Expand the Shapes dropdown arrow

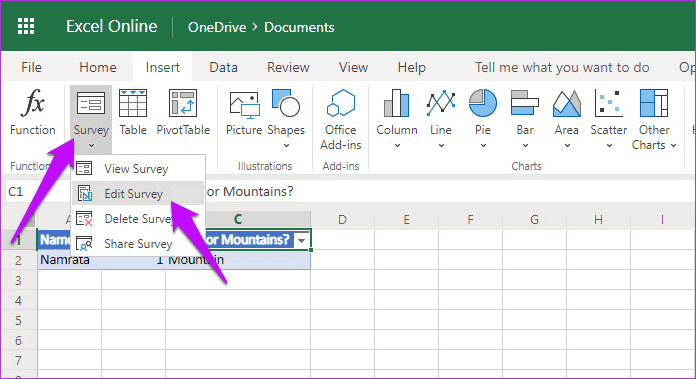click(286, 146)
